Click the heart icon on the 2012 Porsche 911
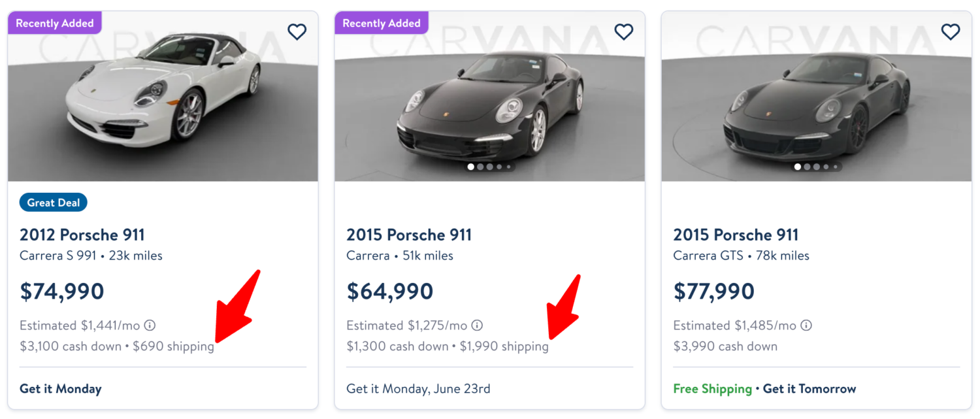 [297, 31]
